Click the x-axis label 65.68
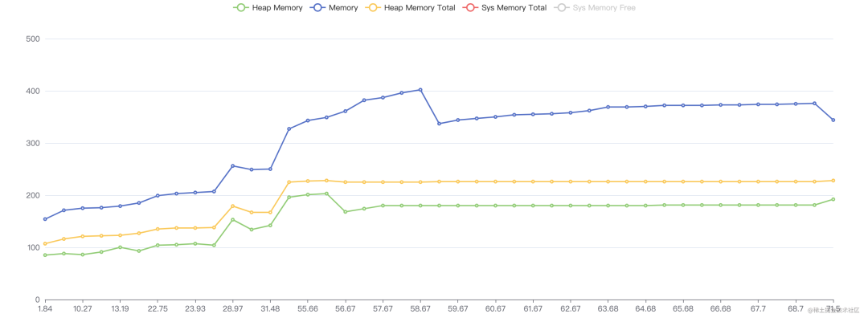The height and width of the screenshot is (322, 868). click(x=683, y=308)
